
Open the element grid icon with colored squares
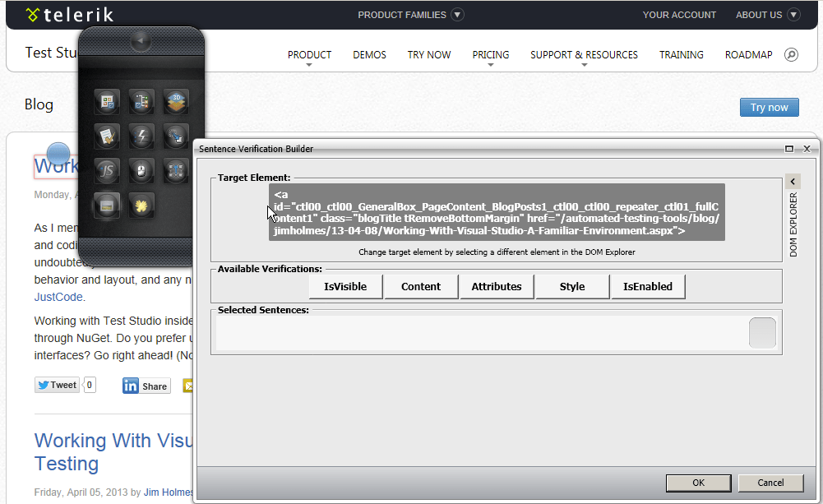pyautogui.click(x=107, y=102)
